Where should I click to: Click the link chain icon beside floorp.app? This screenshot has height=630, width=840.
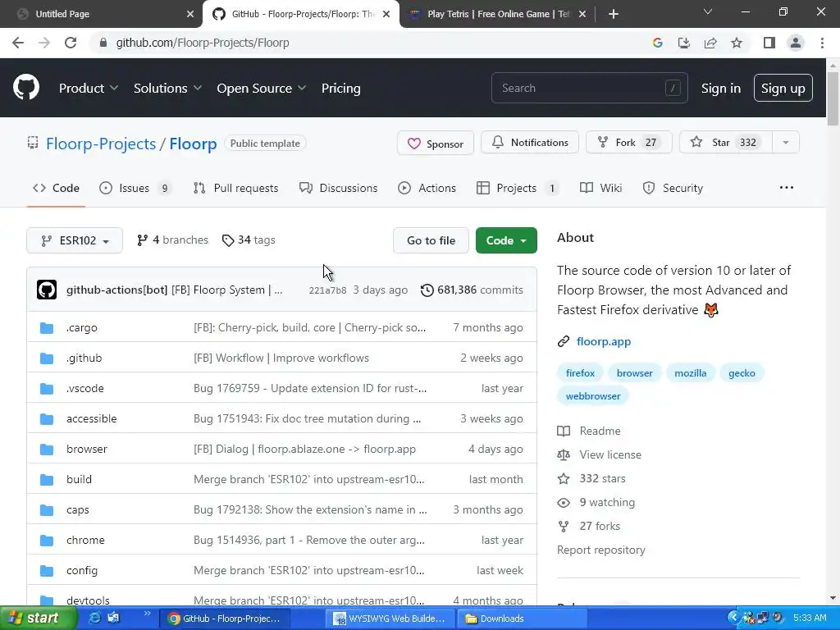pos(563,341)
